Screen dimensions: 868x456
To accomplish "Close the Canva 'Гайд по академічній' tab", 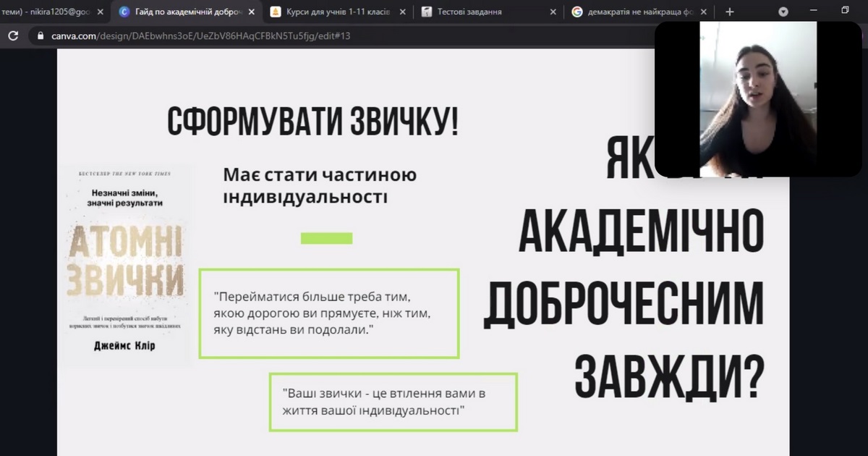I will click(x=252, y=12).
